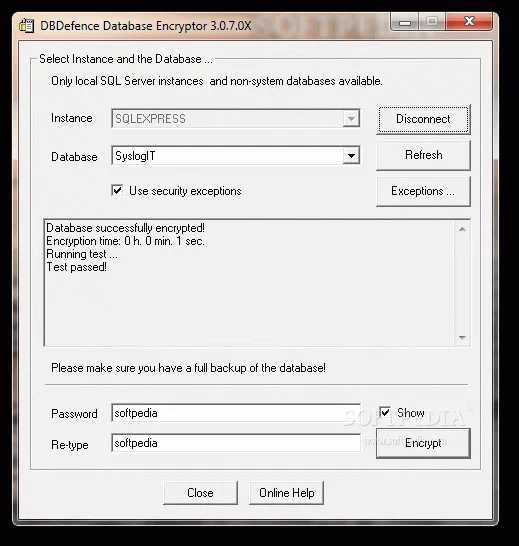This screenshot has width=519, height=546.
Task: Click the 'Test passed!' log line
Action: [x=77, y=267]
